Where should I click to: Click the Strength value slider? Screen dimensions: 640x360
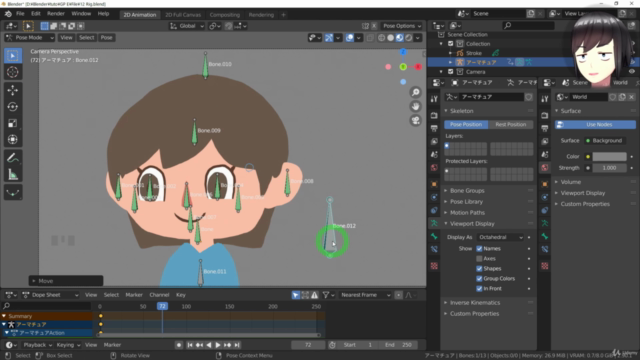point(609,168)
